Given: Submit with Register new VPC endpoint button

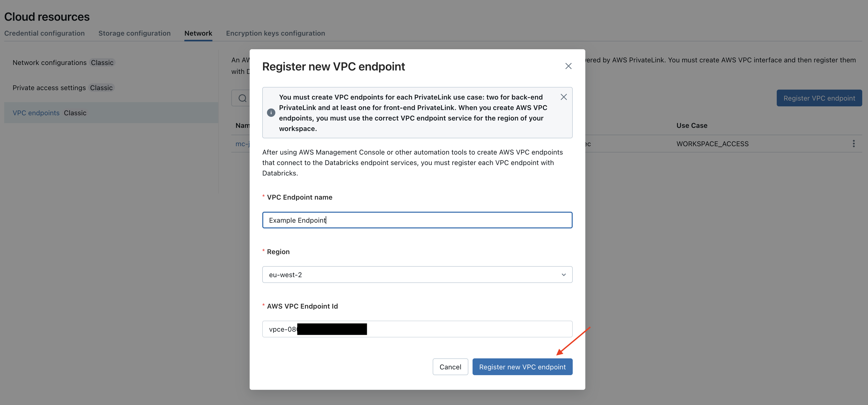Looking at the screenshot, I should [x=522, y=367].
